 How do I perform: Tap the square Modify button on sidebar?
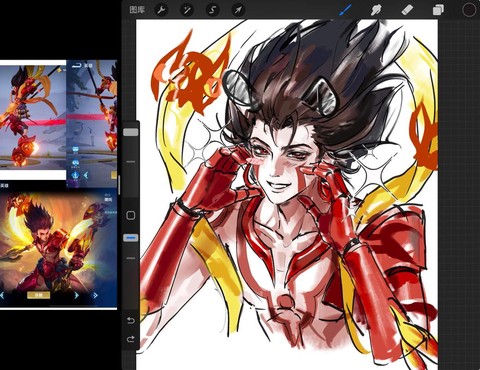(x=131, y=215)
